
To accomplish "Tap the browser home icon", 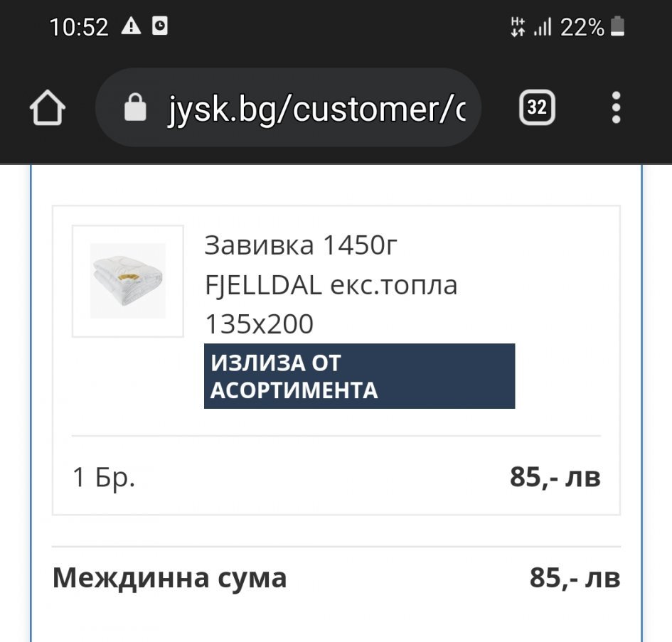I will (48, 109).
